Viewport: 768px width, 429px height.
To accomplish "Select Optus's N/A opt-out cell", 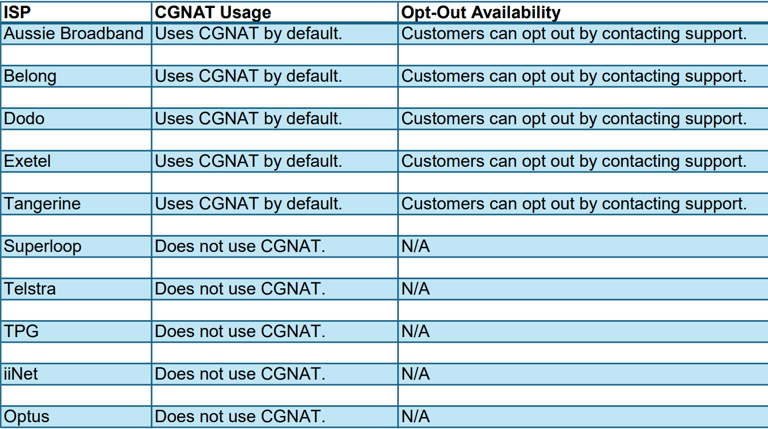I will click(x=582, y=417).
